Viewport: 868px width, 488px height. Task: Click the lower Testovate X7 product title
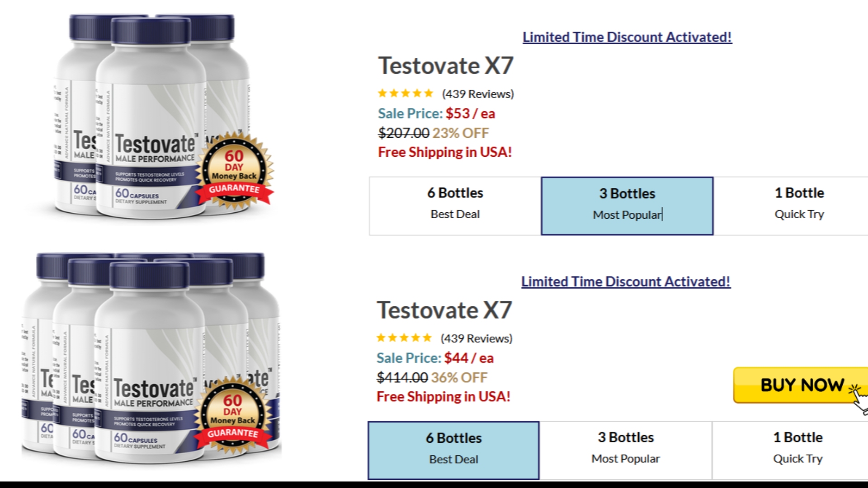click(x=444, y=310)
